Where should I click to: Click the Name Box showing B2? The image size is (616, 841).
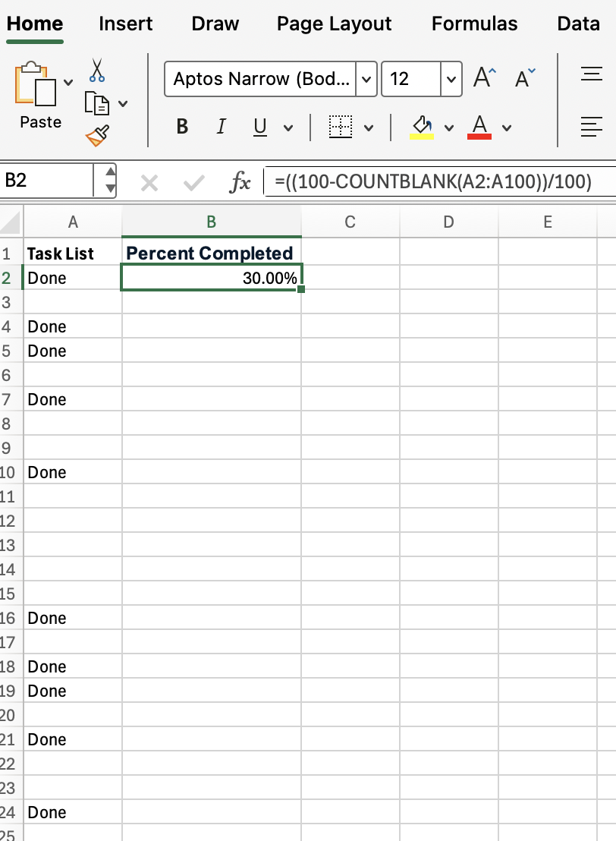tap(46, 180)
